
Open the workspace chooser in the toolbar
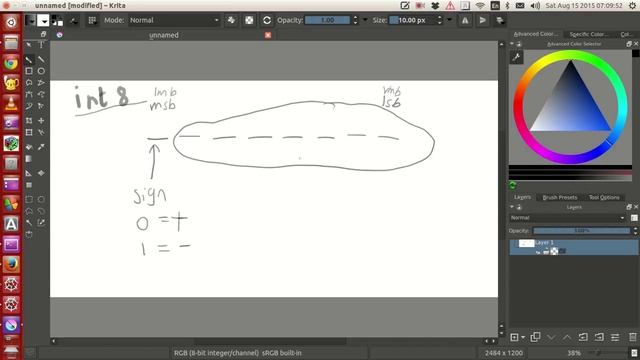[x=500, y=20]
